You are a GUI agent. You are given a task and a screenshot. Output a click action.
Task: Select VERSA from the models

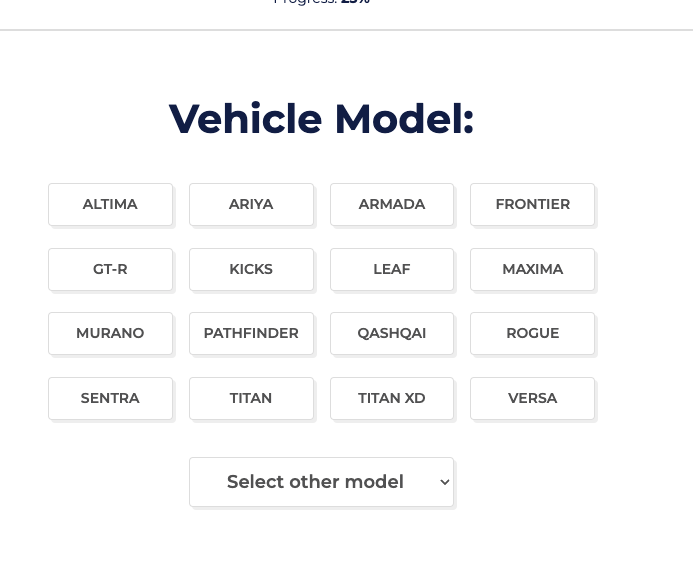pos(532,398)
